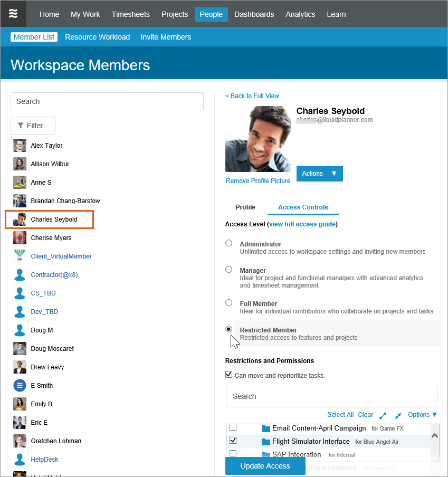Screen dimensions: 448x477
Task: Select the Full Member radio button
Action: pos(228,303)
